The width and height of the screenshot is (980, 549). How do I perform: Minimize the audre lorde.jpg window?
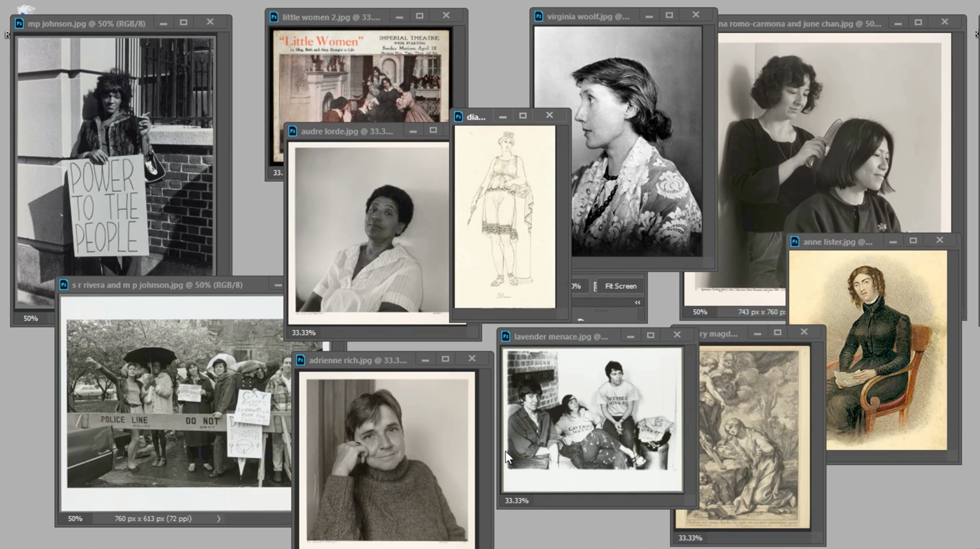(413, 131)
